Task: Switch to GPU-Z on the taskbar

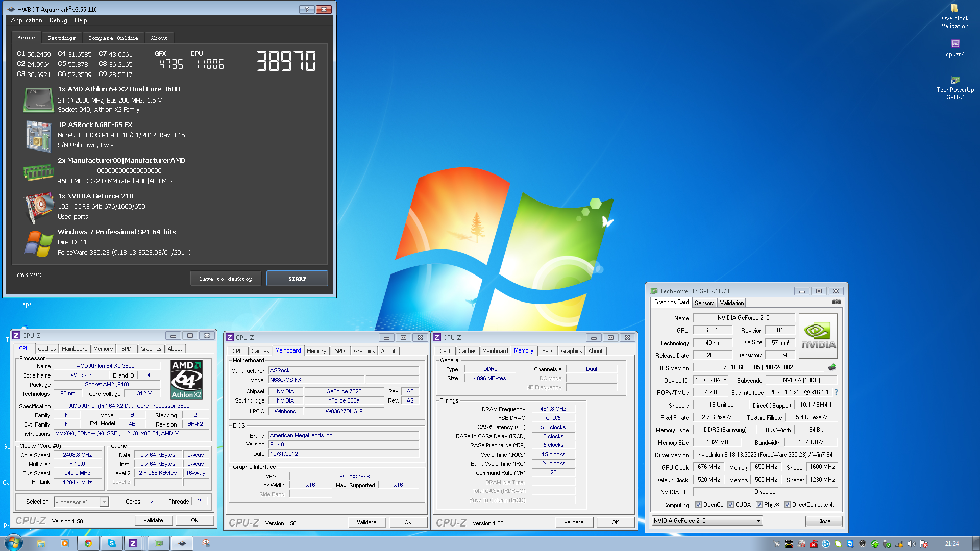Action: (x=159, y=543)
